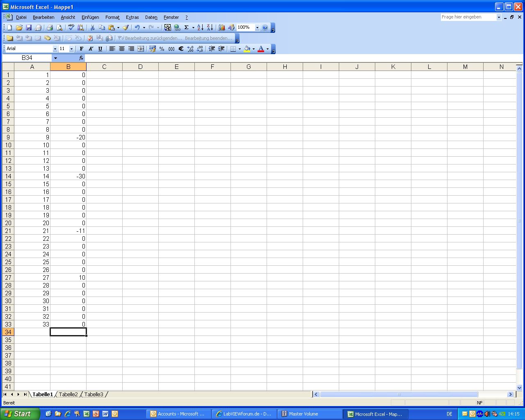The image size is (525, 420).
Task: Open print preview
Action: [x=59, y=27]
